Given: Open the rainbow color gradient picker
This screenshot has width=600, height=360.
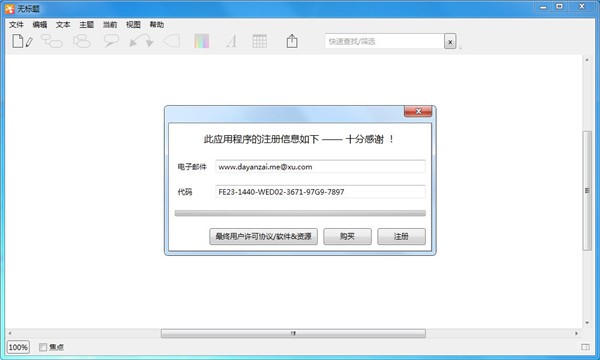Looking at the screenshot, I should coord(202,41).
